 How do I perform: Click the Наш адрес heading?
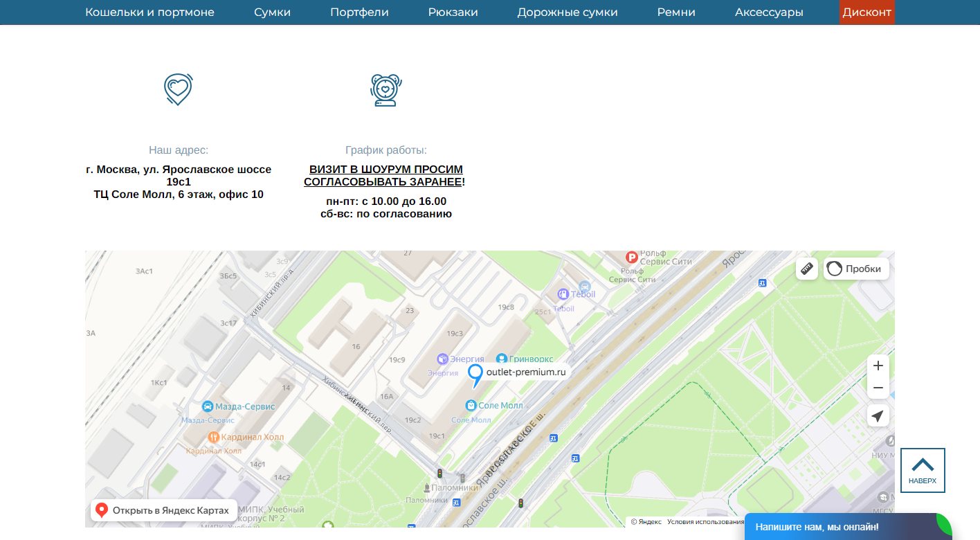[179, 150]
